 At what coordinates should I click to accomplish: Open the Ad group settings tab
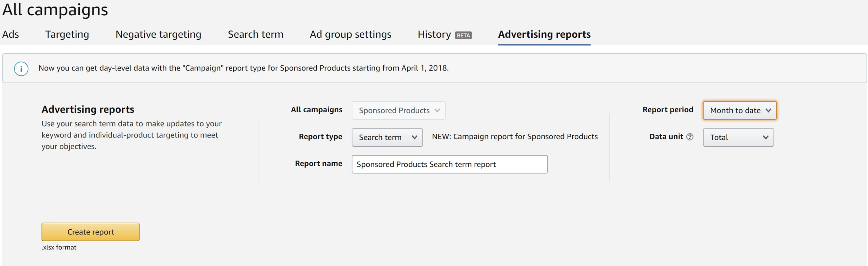pos(350,34)
